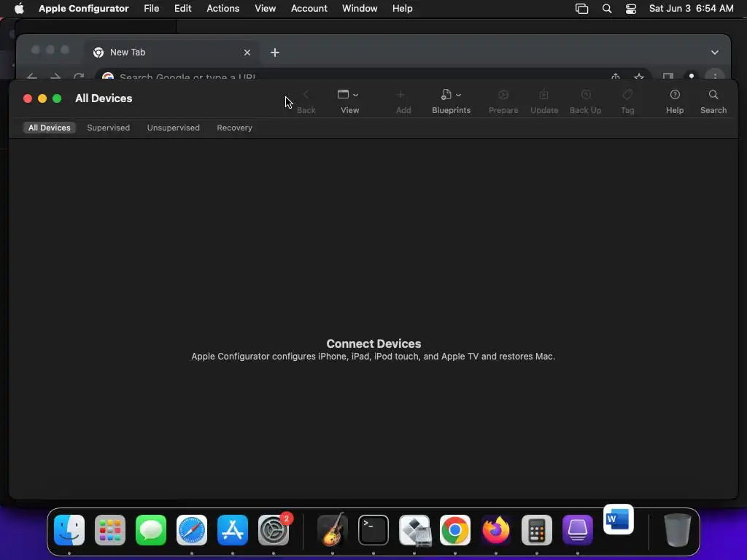747x560 pixels.
Task: Open the Account menu
Action: [309, 9]
